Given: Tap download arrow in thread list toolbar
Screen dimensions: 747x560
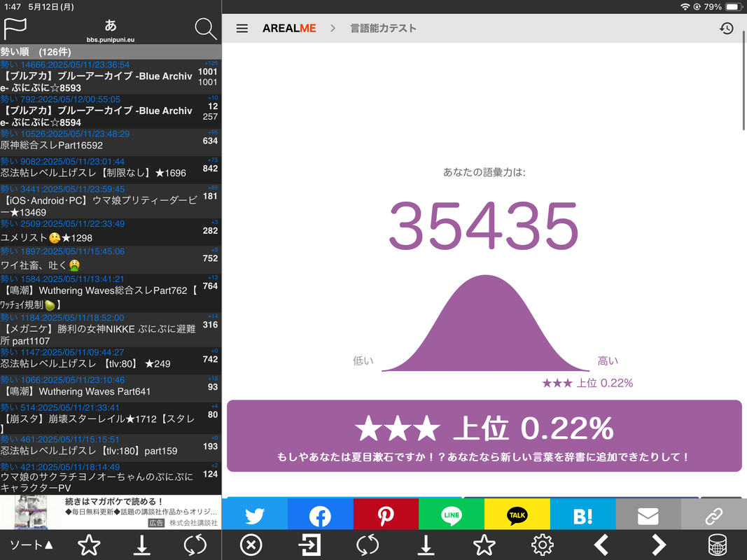Looking at the screenshot, I should [x=141, y=545].
